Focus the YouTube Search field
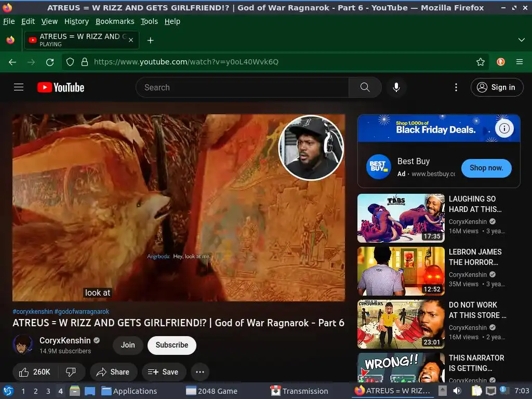 coord(242,87)
